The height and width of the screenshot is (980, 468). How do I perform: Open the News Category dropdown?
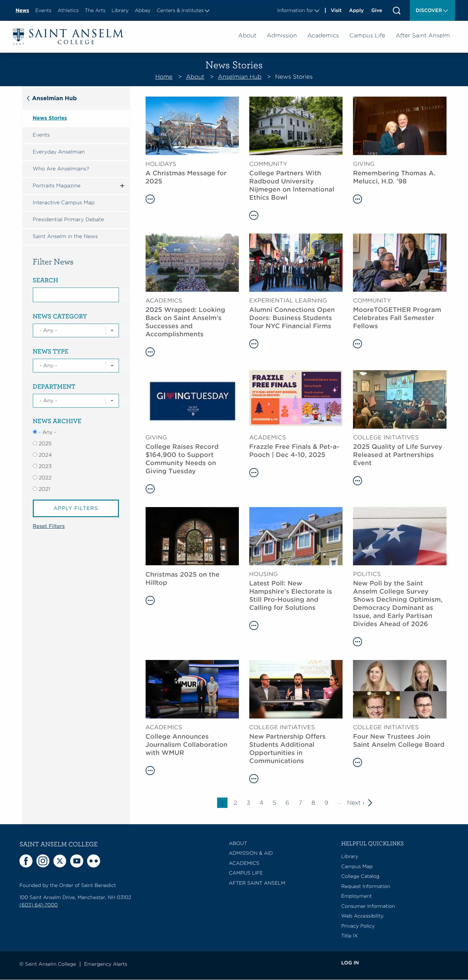[x=76, y=330]
